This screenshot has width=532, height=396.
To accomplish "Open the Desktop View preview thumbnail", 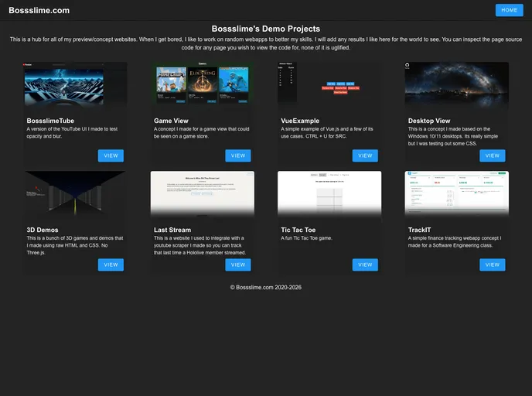I will click(x=456, y=84).
